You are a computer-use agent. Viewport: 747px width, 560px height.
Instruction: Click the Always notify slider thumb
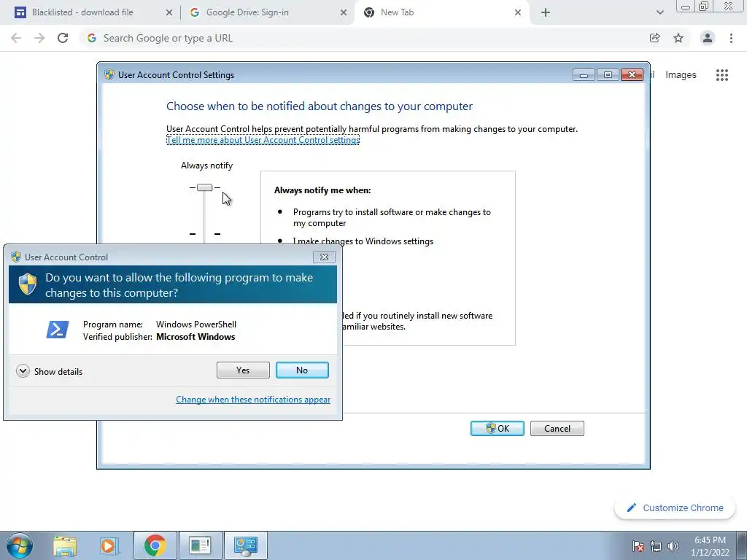click(204, 187)
